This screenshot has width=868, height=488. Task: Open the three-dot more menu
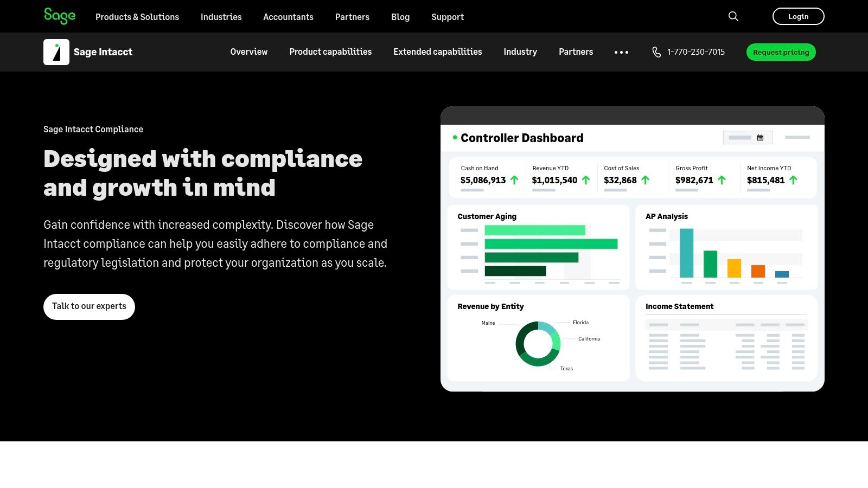[x=621, y=52]
